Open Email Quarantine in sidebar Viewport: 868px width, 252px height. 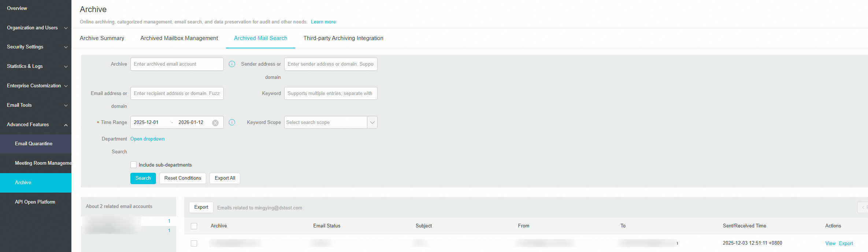(x=36, y=144)
